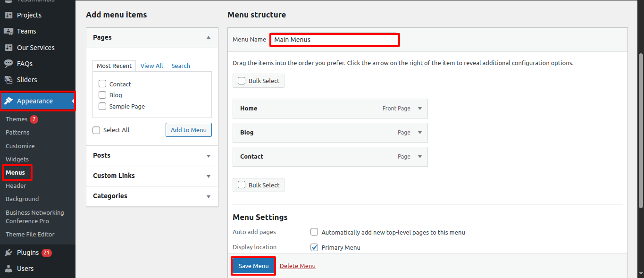Image resolution: width=644 pixels, height=278 pixels.
Task: Select the Contact menu item bar
Action: point(330,157)
